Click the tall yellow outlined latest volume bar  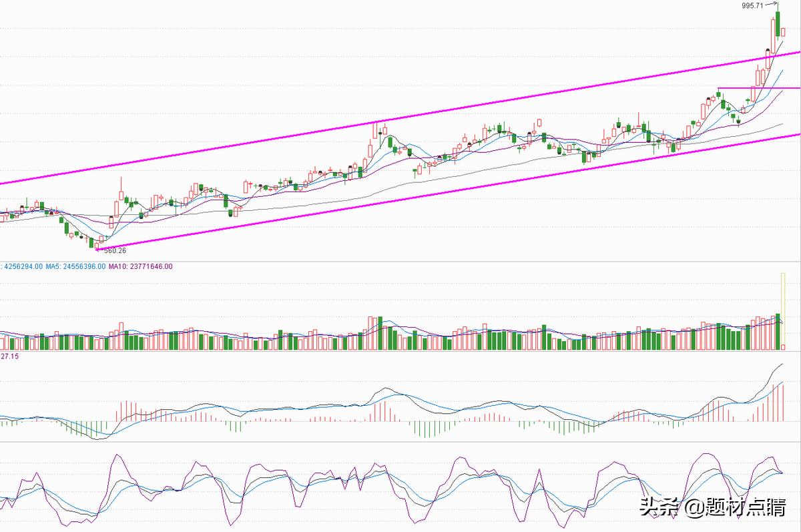click(x=784, y=311)
